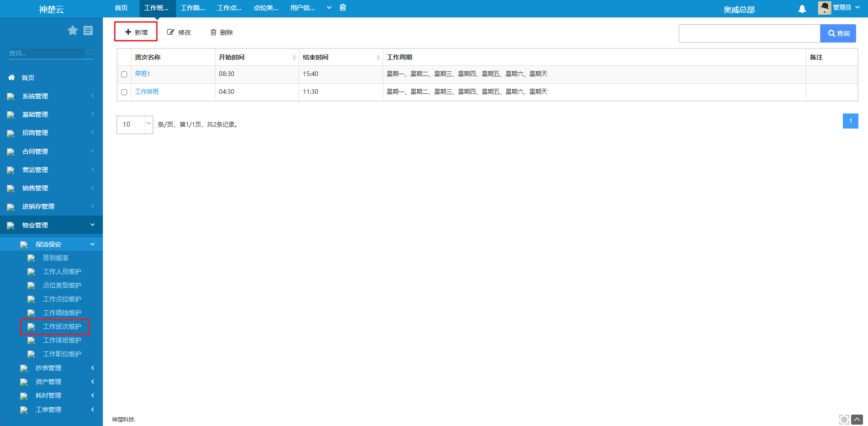Click the 基础管理 menu icon
This screenshot has width=868, height=426.
(11, 115)
